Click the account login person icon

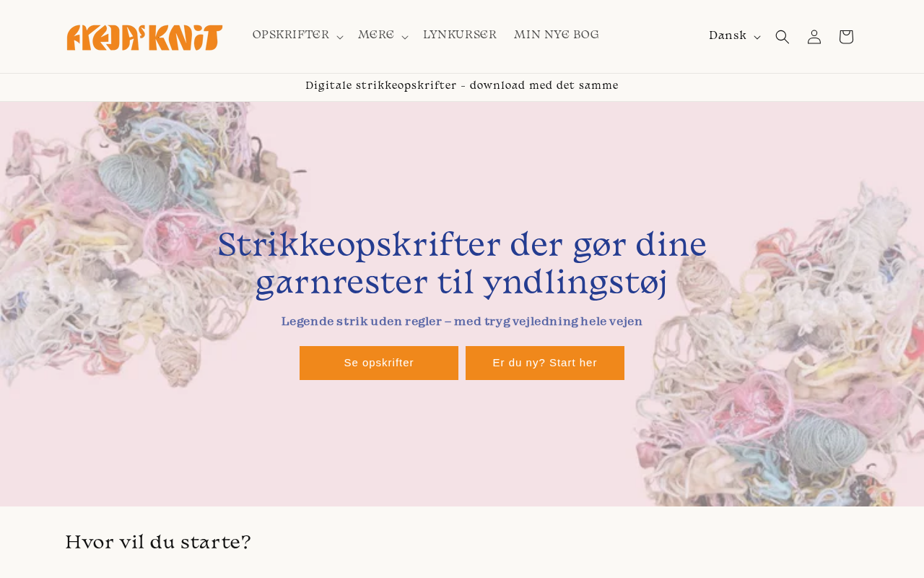point(814,37)
